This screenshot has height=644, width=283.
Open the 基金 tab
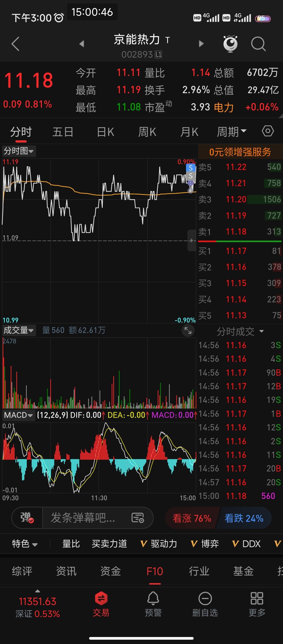coord(243,571)
